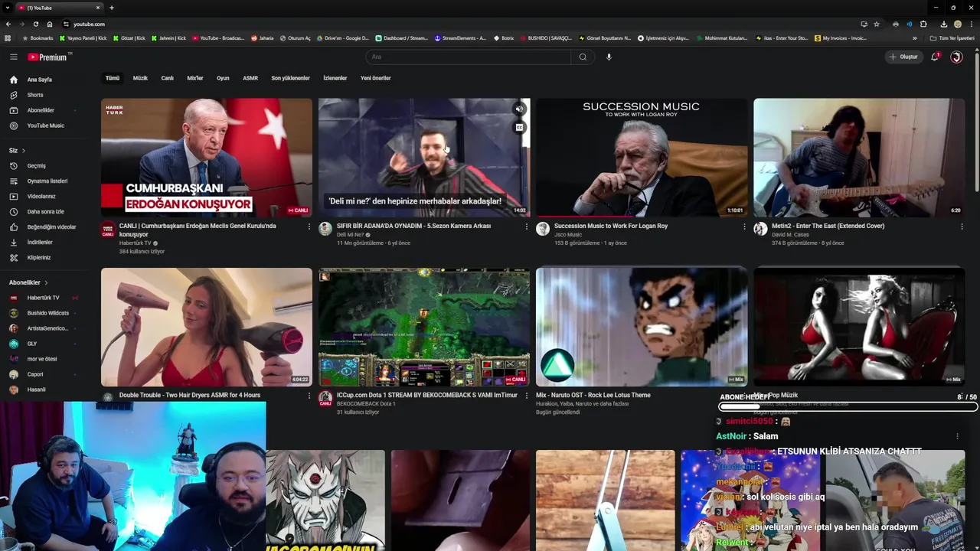Open options menu for ICCup.com Dota 1 stream
The width and height of the screenshot is (980, 551).
tap(527, 396)
